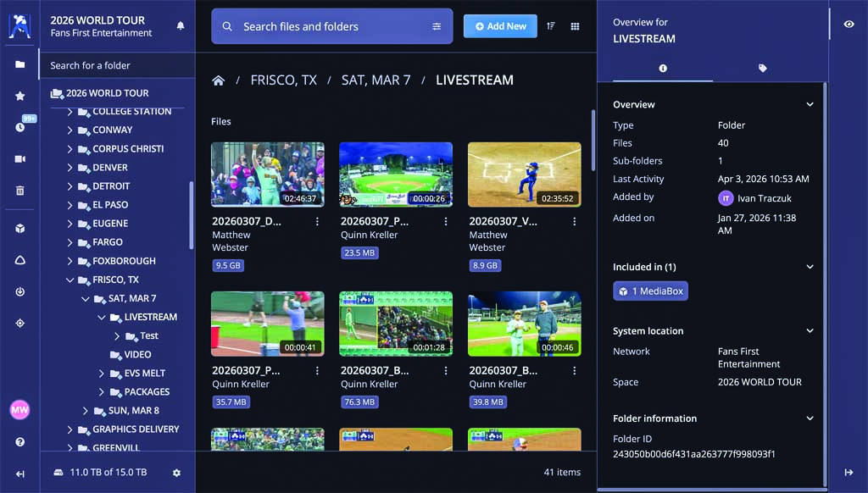Go to home breadcrumb icon
The width and height of the screenshot is (868, 493).
218,80
